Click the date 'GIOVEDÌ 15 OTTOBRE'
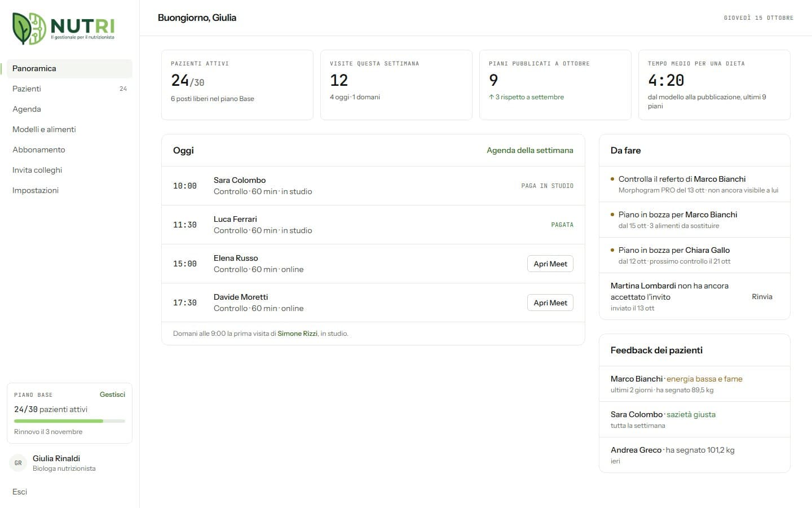Image resolution: width=812 pixels, height=508 pixels. (x=758, y=18)
